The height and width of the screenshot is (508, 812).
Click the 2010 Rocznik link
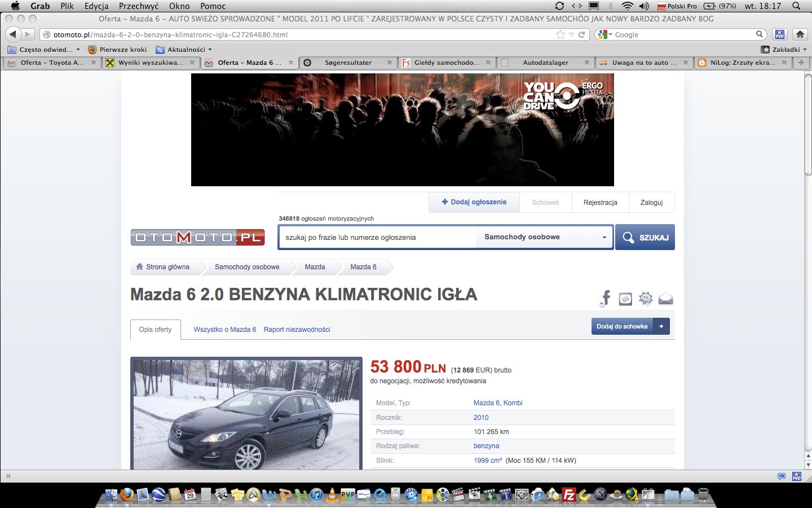[x=481, y=418]
